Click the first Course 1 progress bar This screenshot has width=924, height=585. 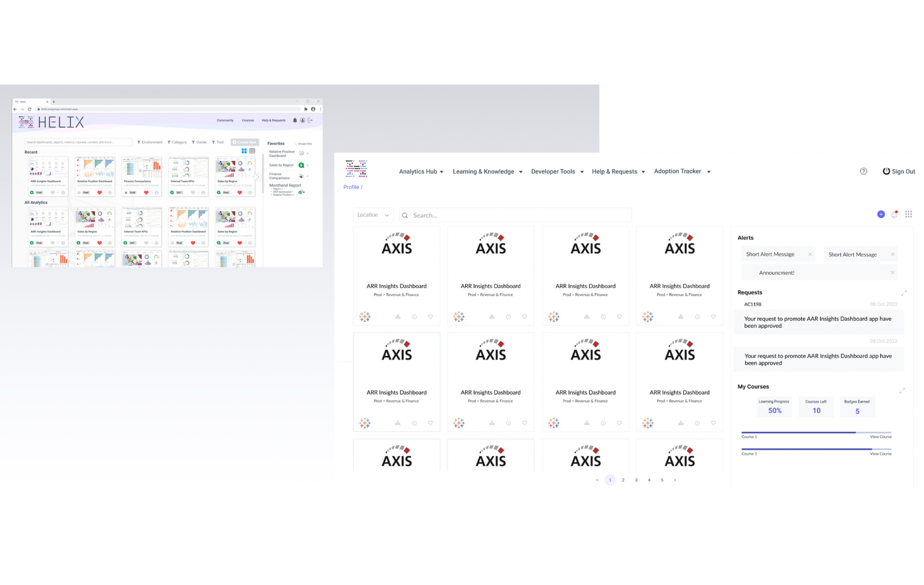pyautogui.click(x=815, y=432)
